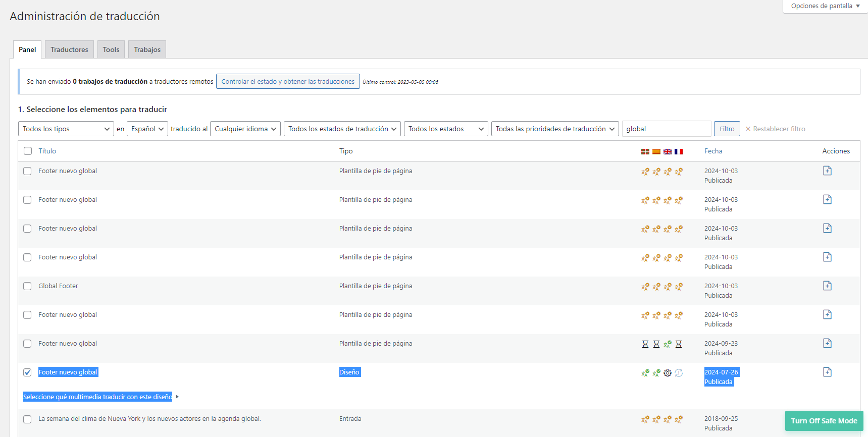868x437 pixels.
Task: Click 'Controlar el estado y obtener las traducciones'
Action: (x=288, y=81)
